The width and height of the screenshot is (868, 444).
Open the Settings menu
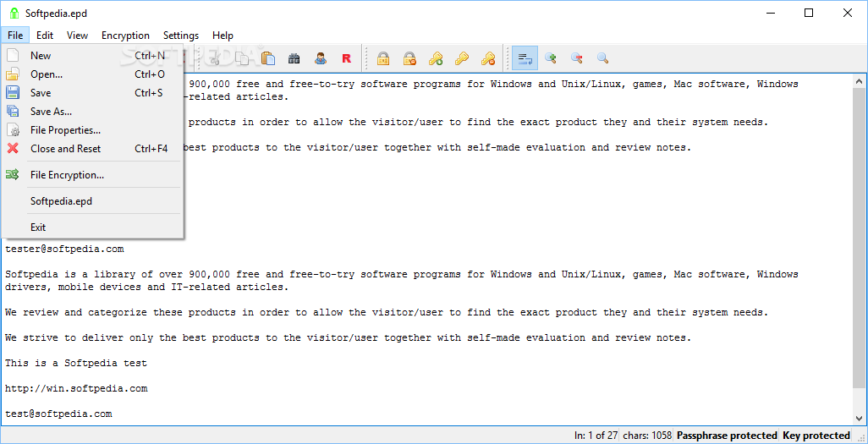tap(181, 36)
